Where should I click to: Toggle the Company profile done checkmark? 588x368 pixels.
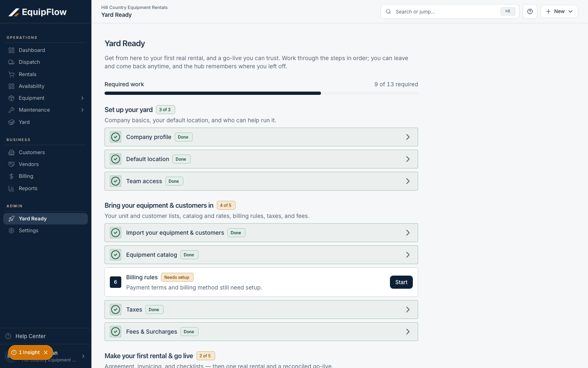click(x=116, y=137)
